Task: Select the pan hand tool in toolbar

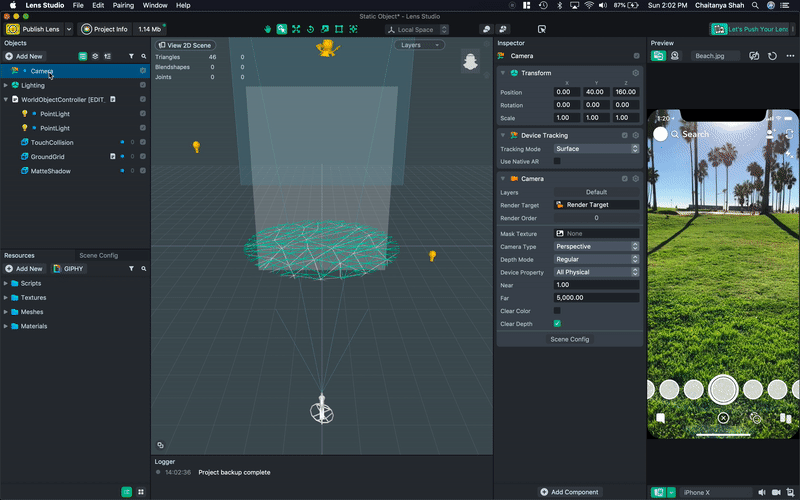Action: coord(268,29)
